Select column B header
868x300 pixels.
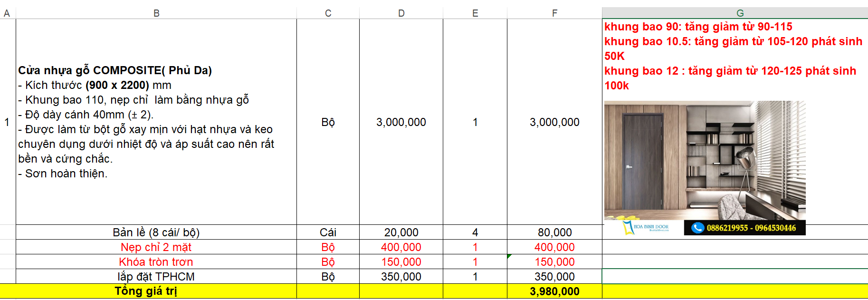(x=156, y=13)
